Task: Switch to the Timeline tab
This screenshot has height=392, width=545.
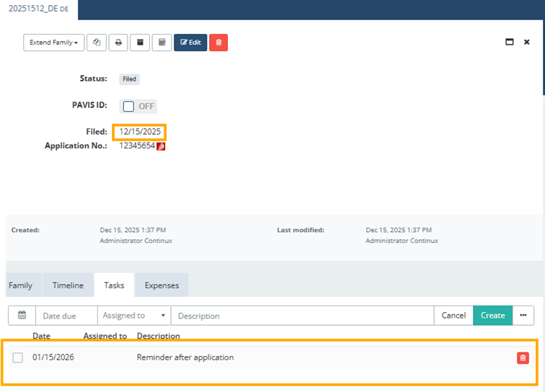Action: pos(68,285)
